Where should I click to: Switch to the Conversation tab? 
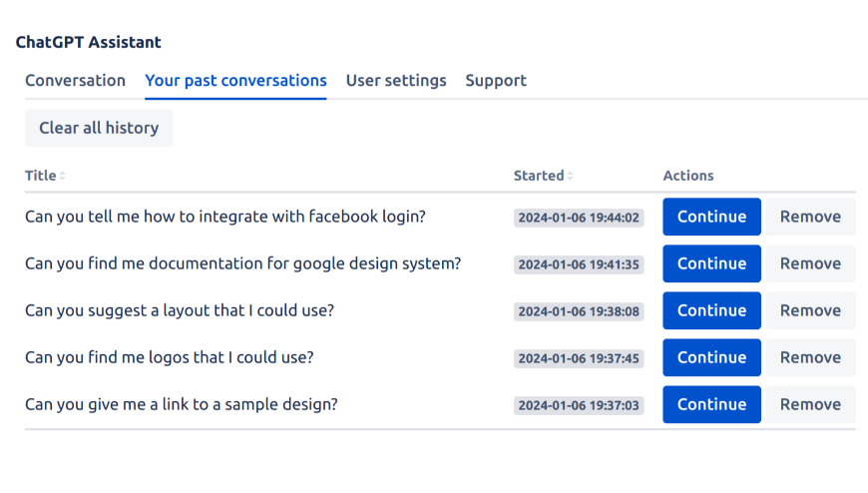coord(75,81)
